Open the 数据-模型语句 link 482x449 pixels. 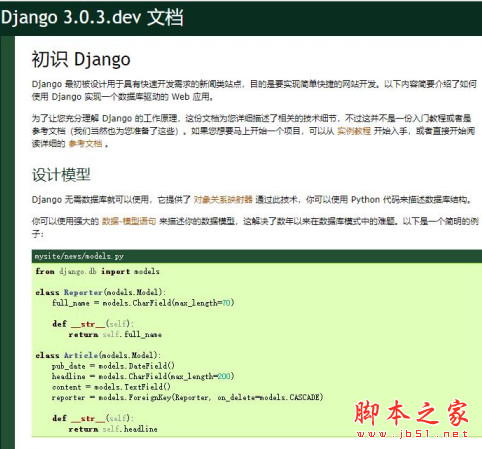pos(129,221)
